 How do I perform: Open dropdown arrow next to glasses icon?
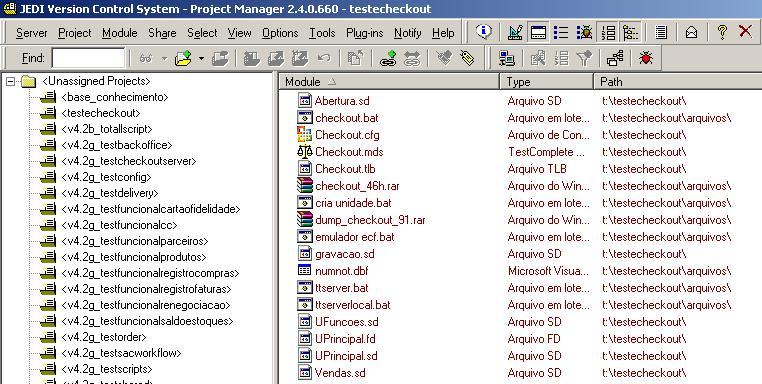(x=164, y=59)
